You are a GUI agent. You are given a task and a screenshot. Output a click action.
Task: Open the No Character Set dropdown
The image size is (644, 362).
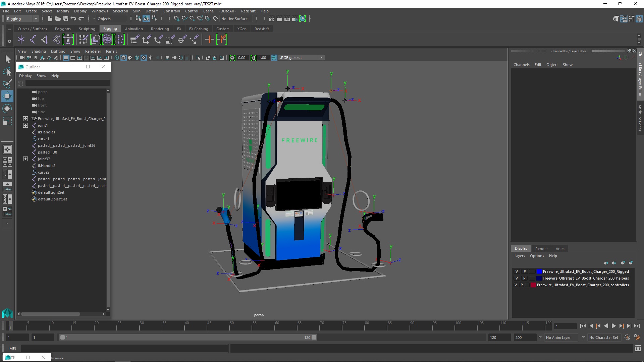[x=605, y=338]
